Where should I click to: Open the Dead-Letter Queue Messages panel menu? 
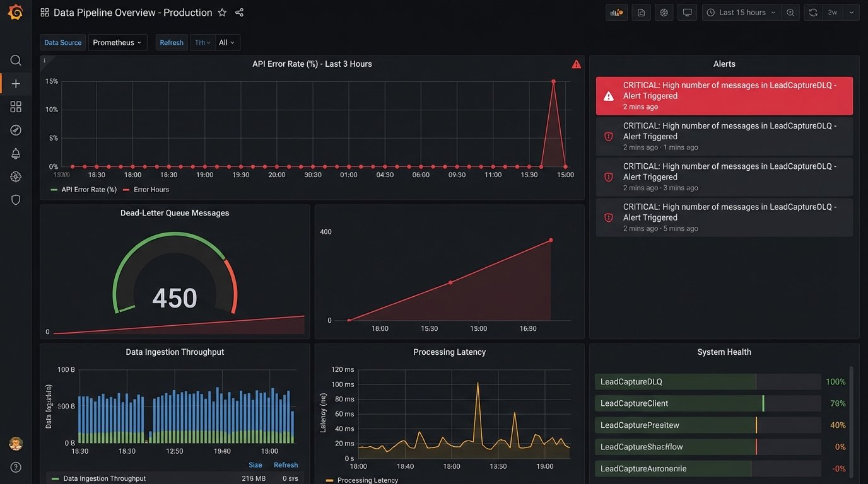coord(175,213)
